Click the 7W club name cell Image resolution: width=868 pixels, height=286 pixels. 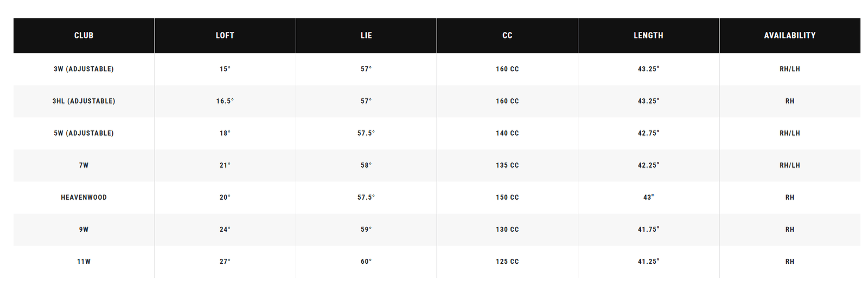(84, 165)
